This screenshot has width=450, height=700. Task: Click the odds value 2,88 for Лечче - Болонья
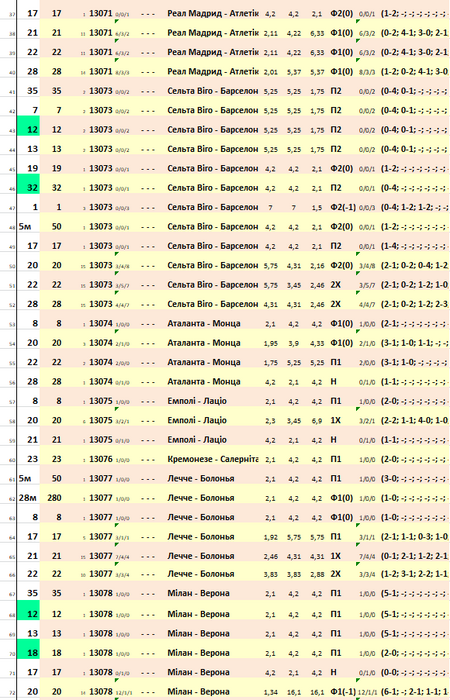(x=317, y=574)
